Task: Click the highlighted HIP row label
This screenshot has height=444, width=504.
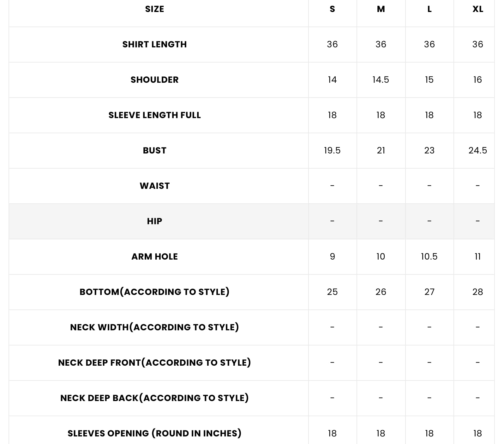Action: click(x=154, y=221)
